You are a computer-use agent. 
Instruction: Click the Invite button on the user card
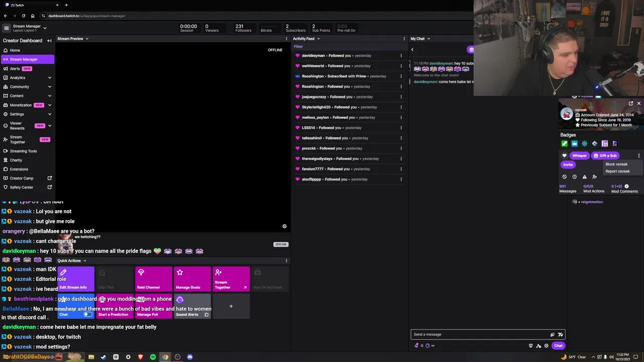click(x=568, y=164)
